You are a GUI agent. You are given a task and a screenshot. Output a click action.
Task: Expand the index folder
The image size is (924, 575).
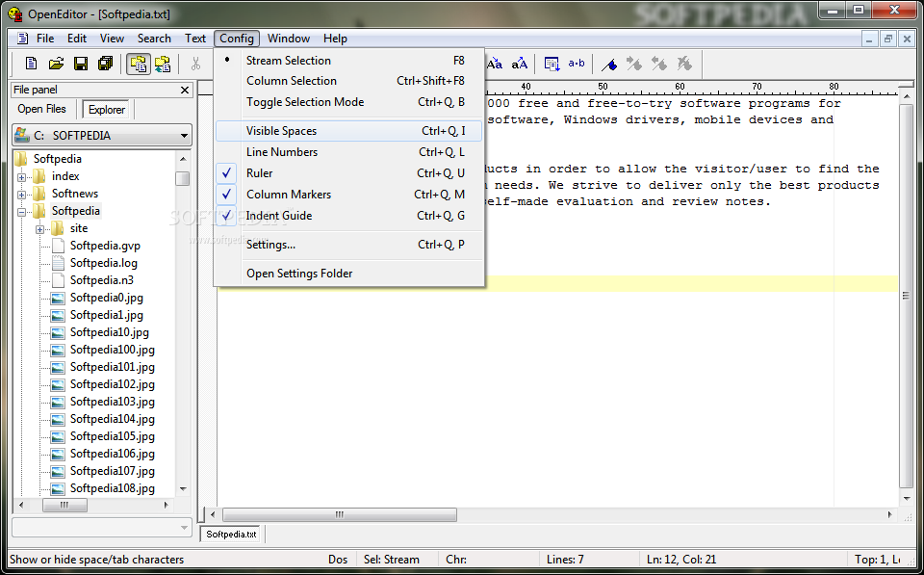tap(22, 177)
